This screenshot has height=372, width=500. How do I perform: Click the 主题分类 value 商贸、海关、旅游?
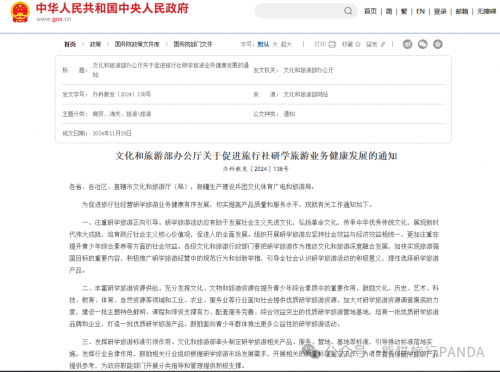pyautogui.click(x=122, y=114)
